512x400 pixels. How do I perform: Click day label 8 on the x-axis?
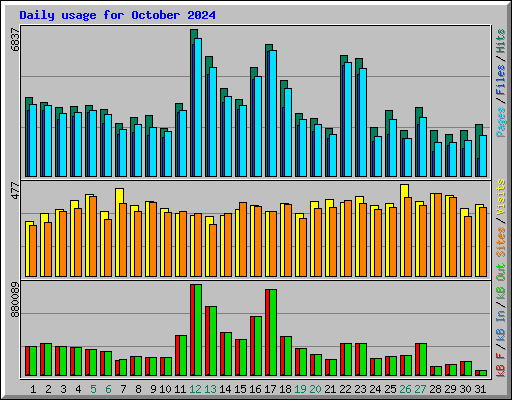click(x=138, y=389)
